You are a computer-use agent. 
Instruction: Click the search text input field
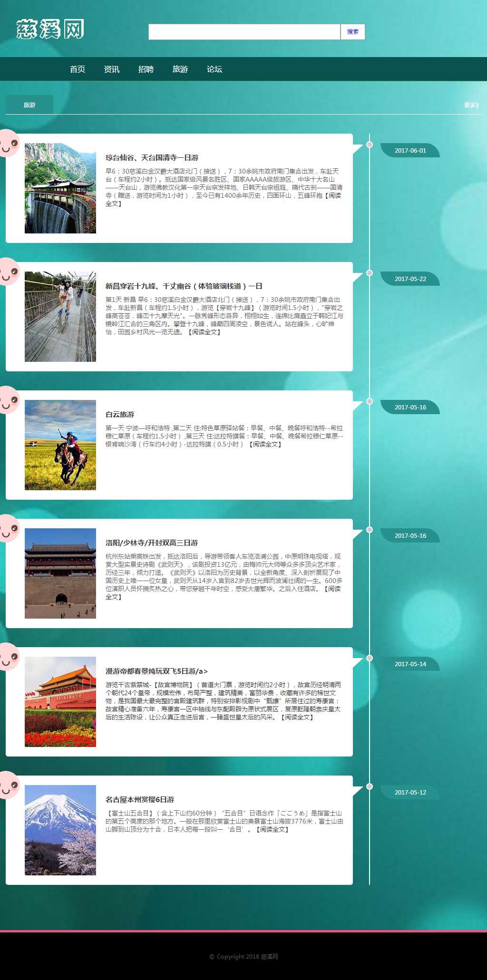(244, 32)
